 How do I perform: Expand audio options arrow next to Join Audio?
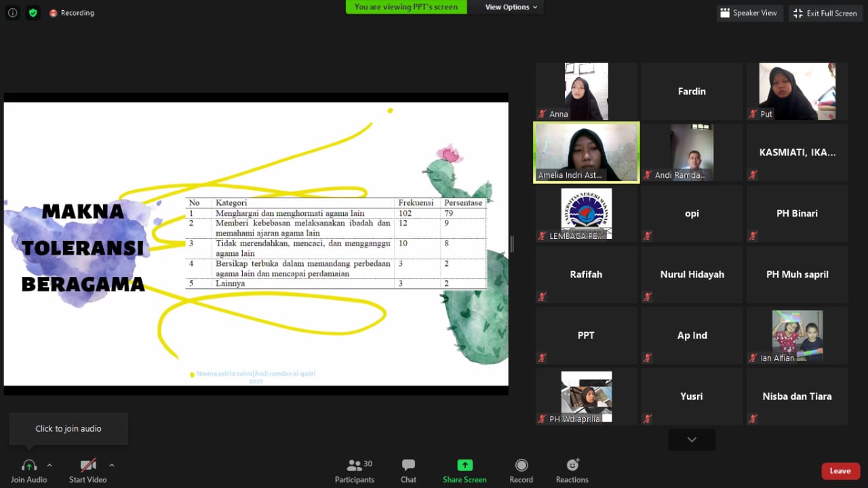pyautogui.click(x=50, y=465)
